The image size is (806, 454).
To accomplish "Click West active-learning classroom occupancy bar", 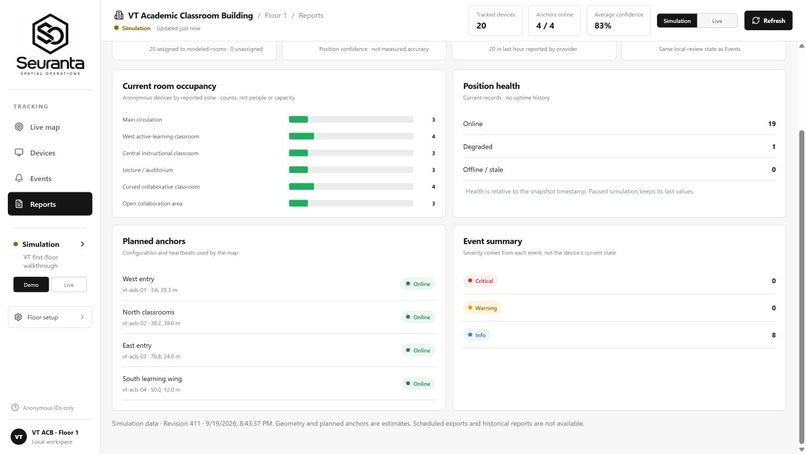I will [351, 136].
